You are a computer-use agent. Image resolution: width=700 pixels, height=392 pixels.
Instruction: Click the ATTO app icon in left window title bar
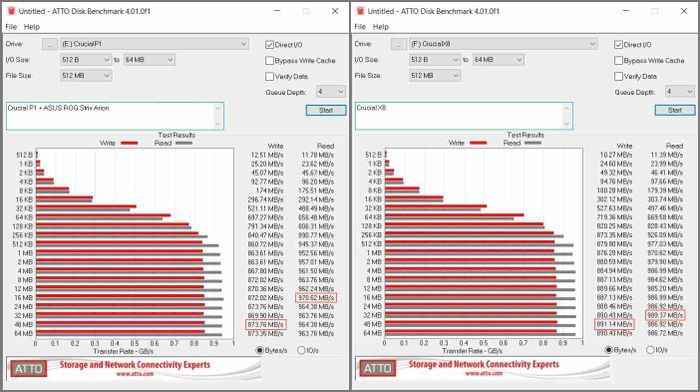coord(12,11)
